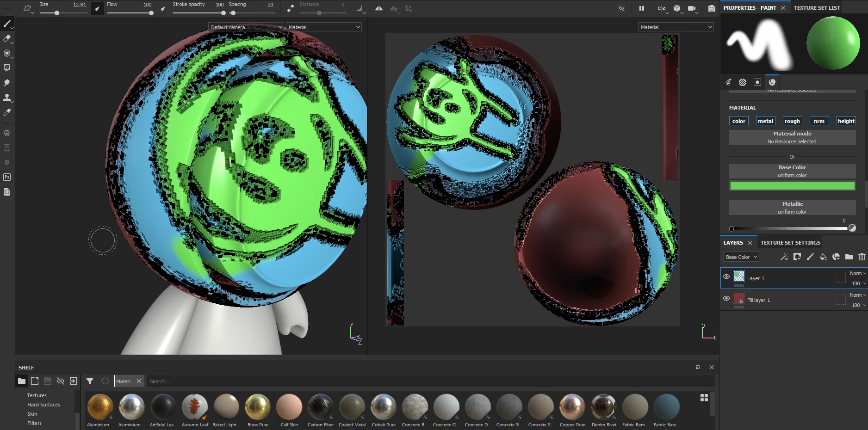The height and width of the screenshot is (430, 868).
Task: Open the brush properties section icon
Action: 728,82
